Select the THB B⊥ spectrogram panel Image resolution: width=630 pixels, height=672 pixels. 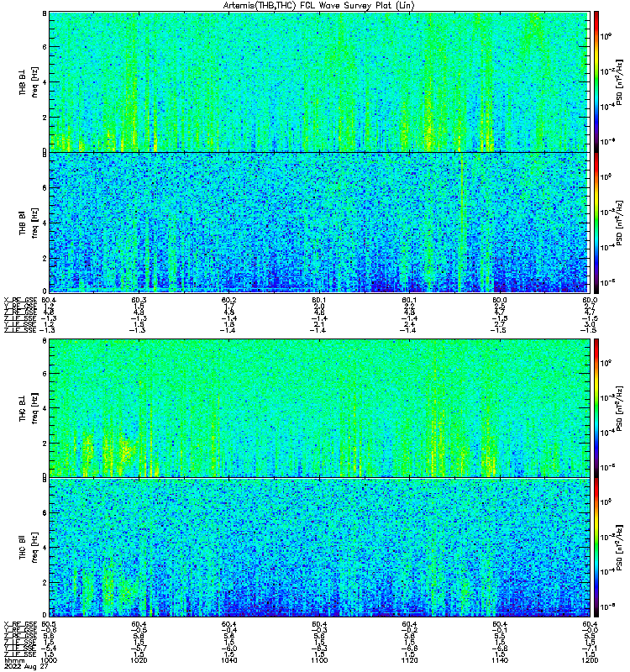coord(318,81)
